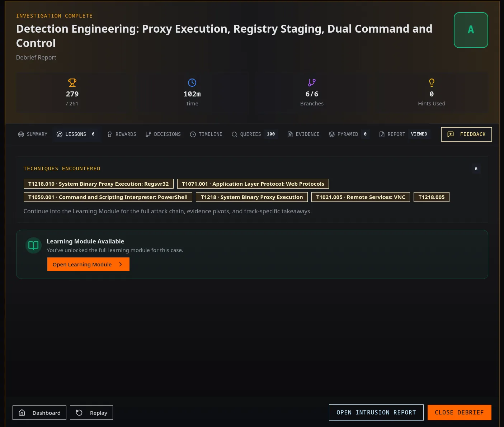The image size is (504, 427).
Task: Click the book icon beside Learning Module Available
Action: (33, 245)
